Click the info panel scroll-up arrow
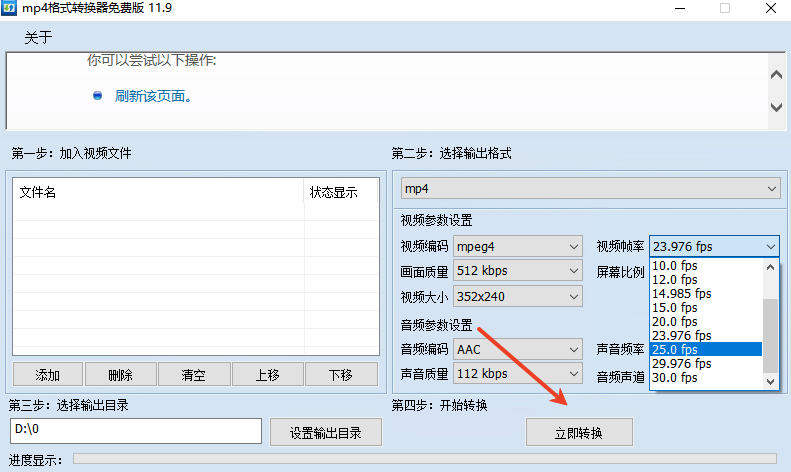 (776, 75)
